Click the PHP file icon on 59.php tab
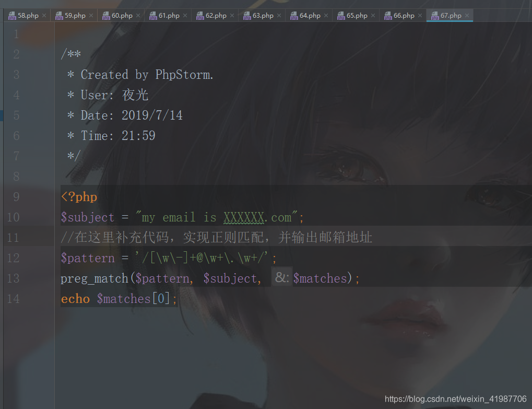Image resolution: width=532 pixels, height=409 pixels. tap(59, 16)
